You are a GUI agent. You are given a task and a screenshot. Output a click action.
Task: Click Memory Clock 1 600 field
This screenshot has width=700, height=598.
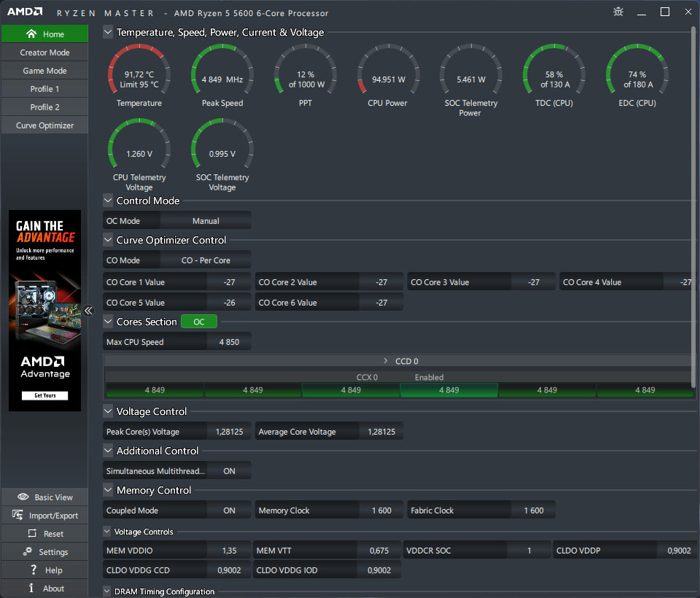tap(329, 510)
